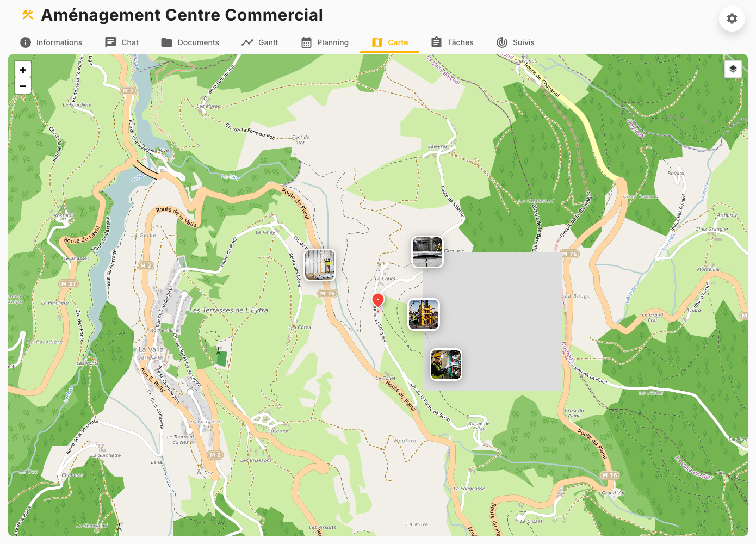756x544 pixels.
Task: Click the hammer and wrench project icon
Action: (28, 15)
